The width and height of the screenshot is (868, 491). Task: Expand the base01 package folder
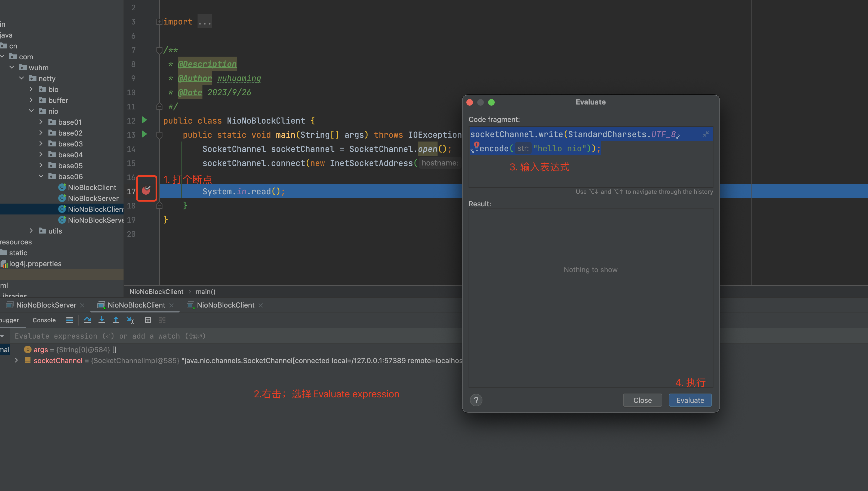point(41,122)
